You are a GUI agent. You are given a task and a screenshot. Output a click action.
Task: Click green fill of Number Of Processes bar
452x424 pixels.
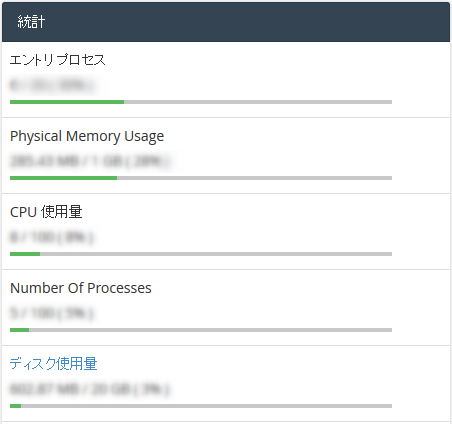coord(19,330)
